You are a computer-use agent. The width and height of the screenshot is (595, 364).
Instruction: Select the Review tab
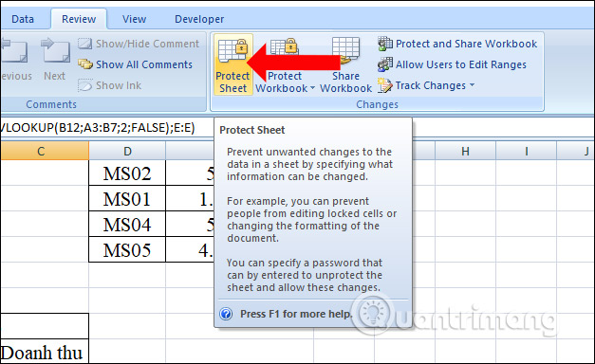coord(79,19)
